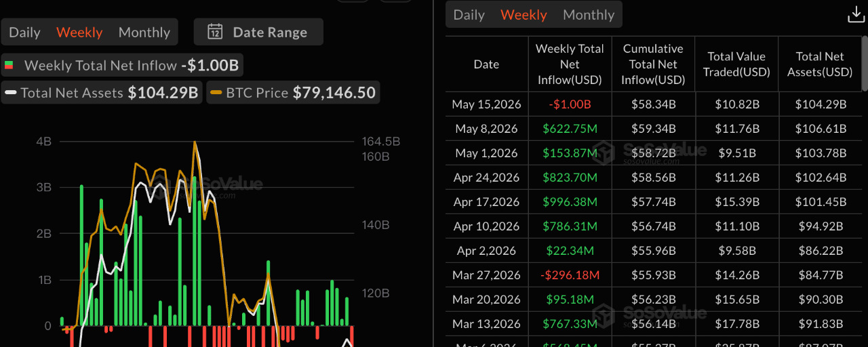Screen dimensions: 868x347
Task: Open the Date Range picker
Action: tap(258, 32)
